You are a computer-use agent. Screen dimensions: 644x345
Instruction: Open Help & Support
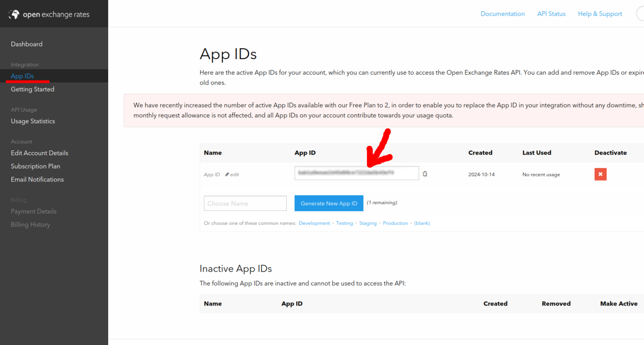coord(600,14)
